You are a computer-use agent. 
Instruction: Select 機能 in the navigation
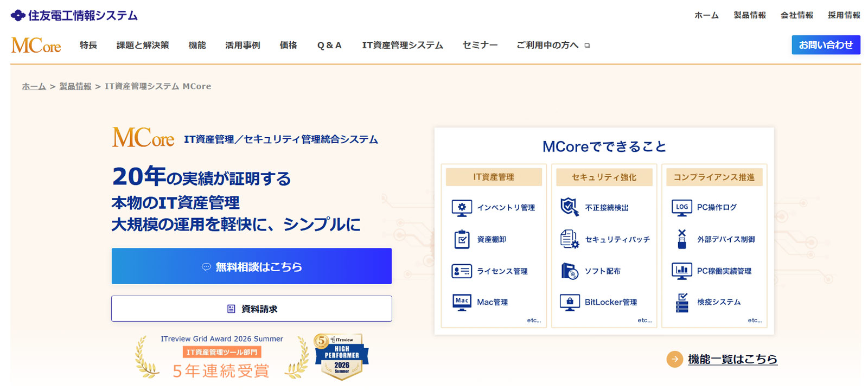point(197,45)
